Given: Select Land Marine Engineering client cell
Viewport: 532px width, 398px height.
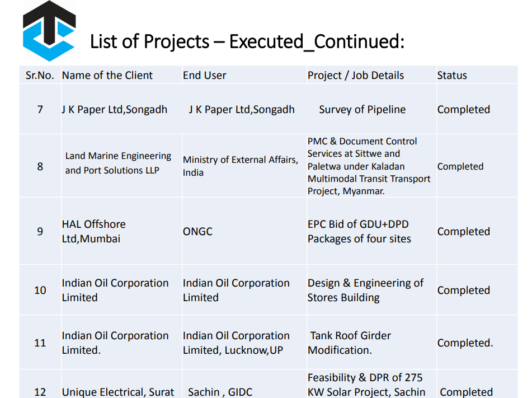Looking at the screenshot, I should (118, 163).
